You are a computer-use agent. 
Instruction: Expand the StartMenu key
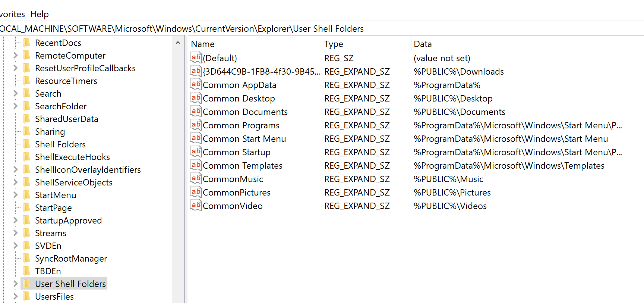15,195
